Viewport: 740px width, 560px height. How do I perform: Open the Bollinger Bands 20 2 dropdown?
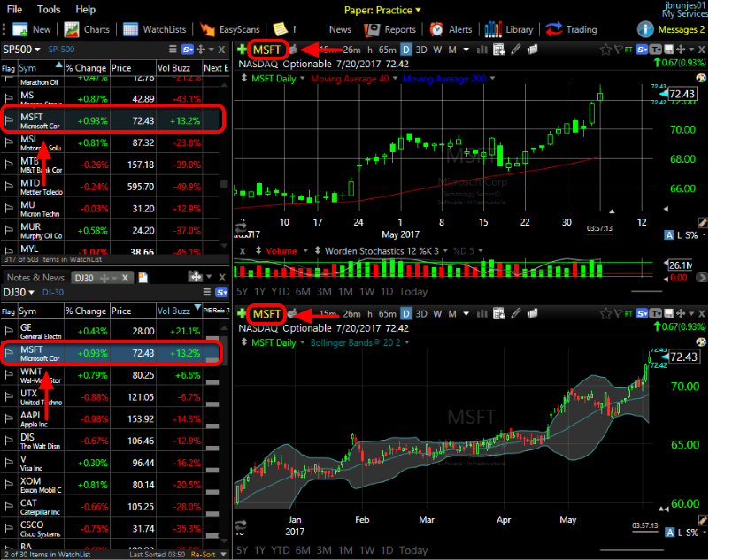point(407,342)
